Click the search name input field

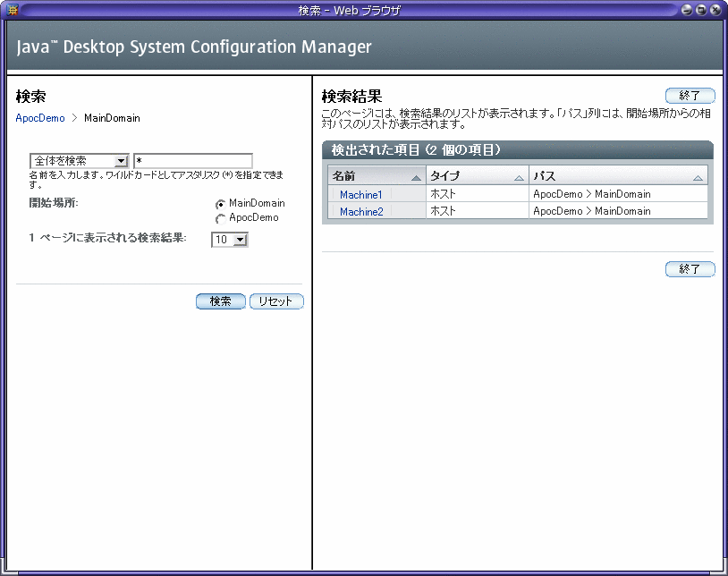(193, 161)
